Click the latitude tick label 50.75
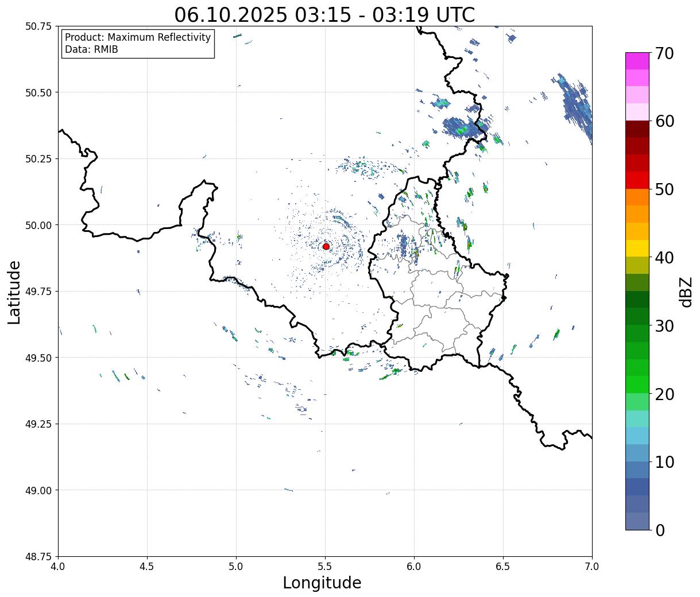The height and width of the screenshot is (597, 700). [x=38, y=26]
